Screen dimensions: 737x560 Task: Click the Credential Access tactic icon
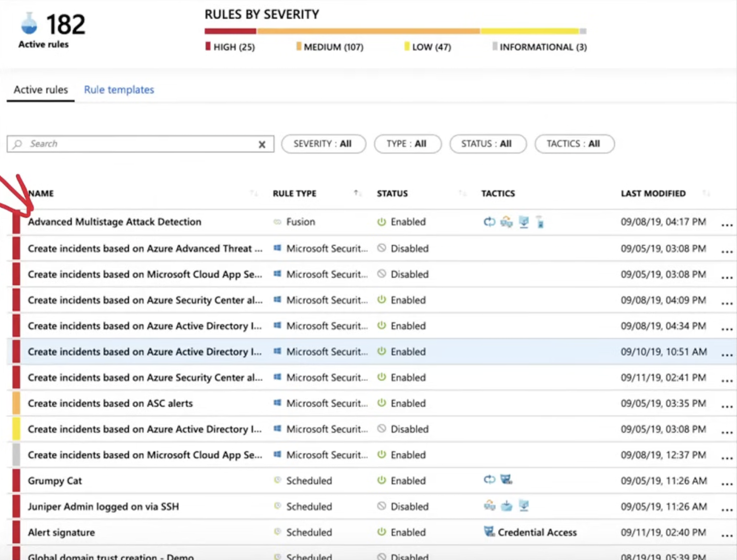(x=489, y=532)
